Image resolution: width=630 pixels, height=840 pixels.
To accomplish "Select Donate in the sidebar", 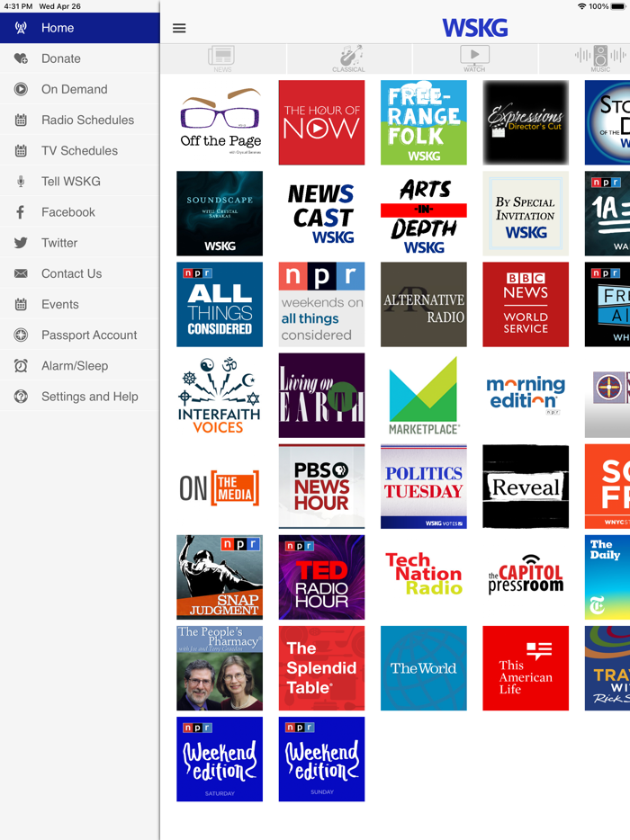I will [x=80, y=58].
